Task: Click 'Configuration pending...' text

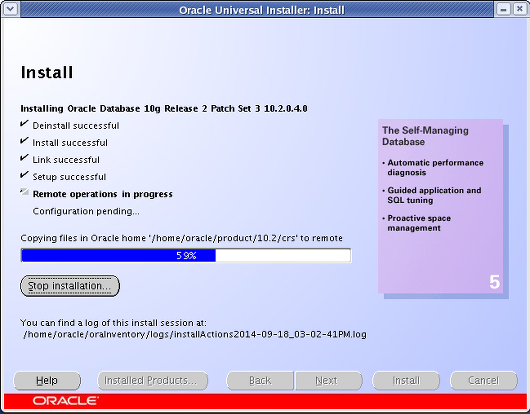Action: pos(86,211)
